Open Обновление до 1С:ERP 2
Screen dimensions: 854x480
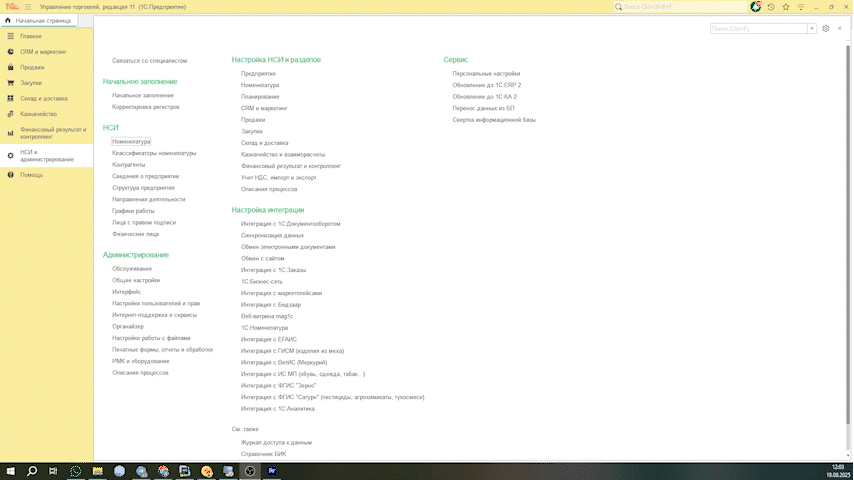[486, 85]
